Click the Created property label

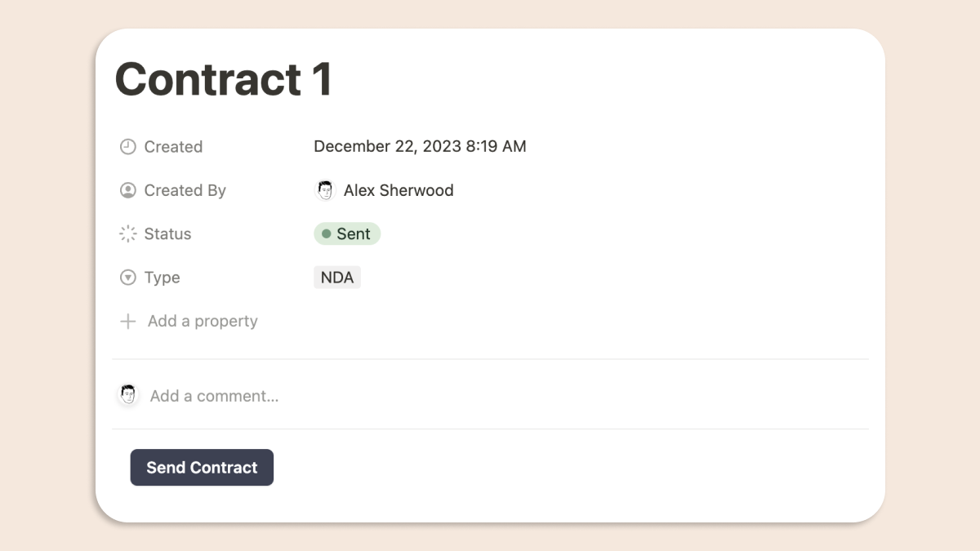click(173, 147)
